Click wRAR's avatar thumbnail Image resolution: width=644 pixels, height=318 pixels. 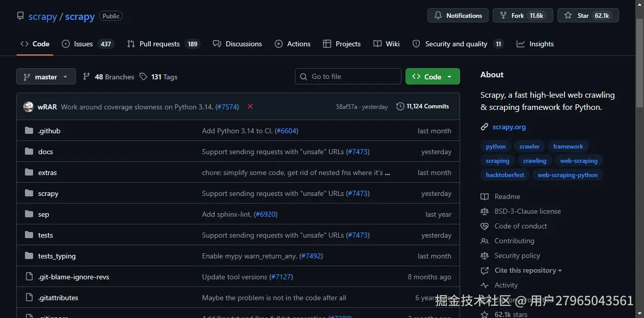click(28, 107)
